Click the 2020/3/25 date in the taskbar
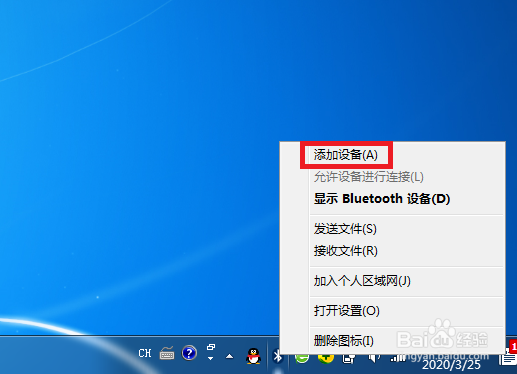 (451, 365)
